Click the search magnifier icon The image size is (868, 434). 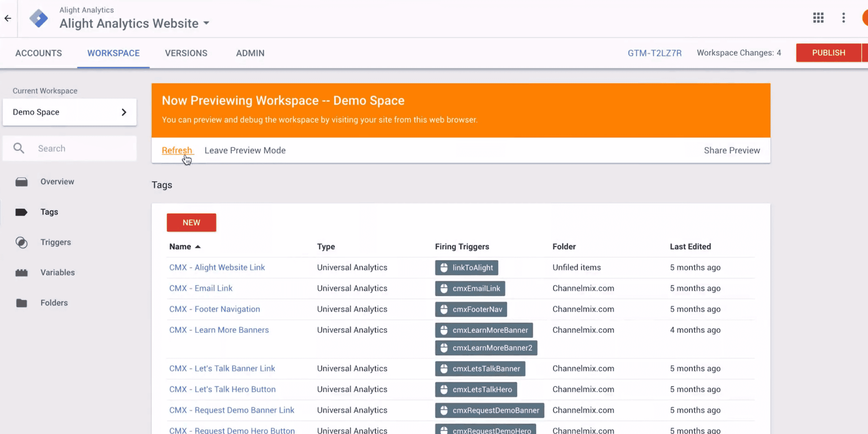tap(19, 148)
